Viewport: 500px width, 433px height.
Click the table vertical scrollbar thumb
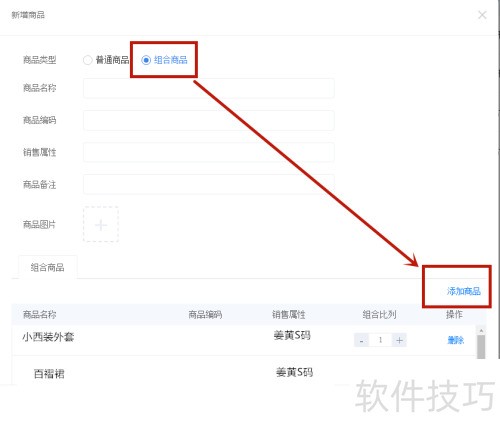coord(481,347)
